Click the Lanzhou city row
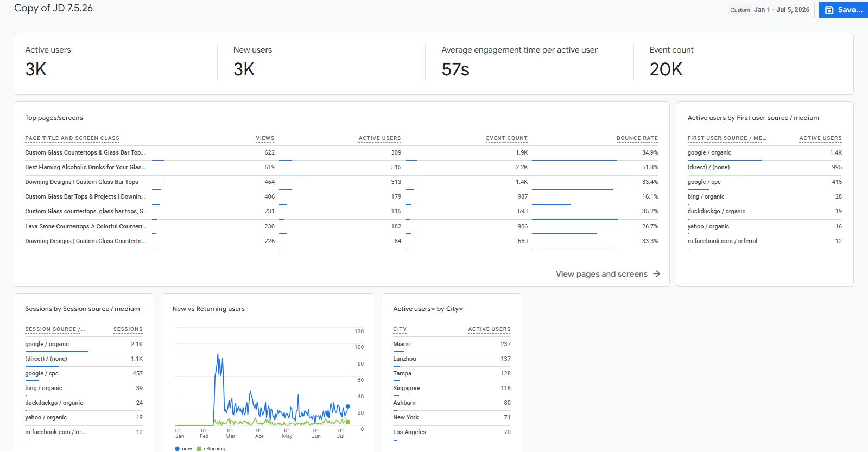The height and width of the screenshot is (452, 868). pos(452,359)
